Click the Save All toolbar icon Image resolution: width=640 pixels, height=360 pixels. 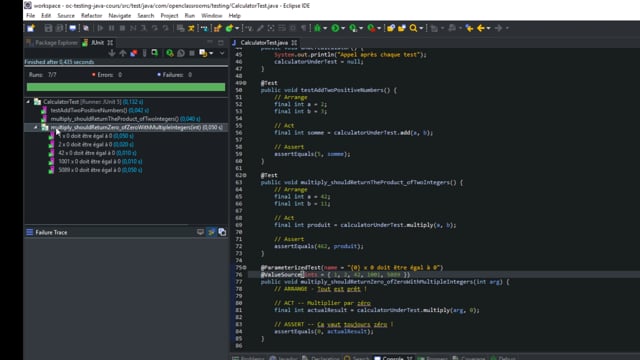click(60, 28)
